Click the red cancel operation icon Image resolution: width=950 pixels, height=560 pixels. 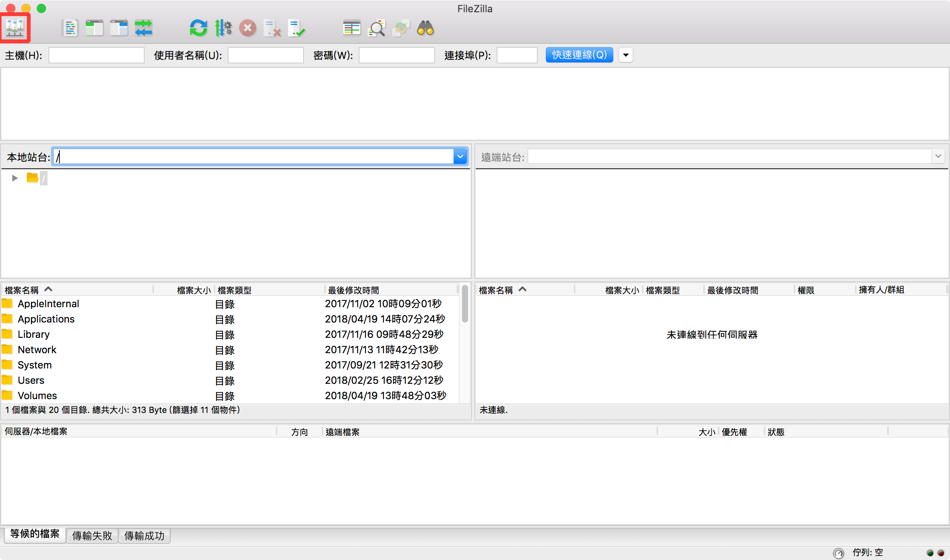[x=248, y=28]
